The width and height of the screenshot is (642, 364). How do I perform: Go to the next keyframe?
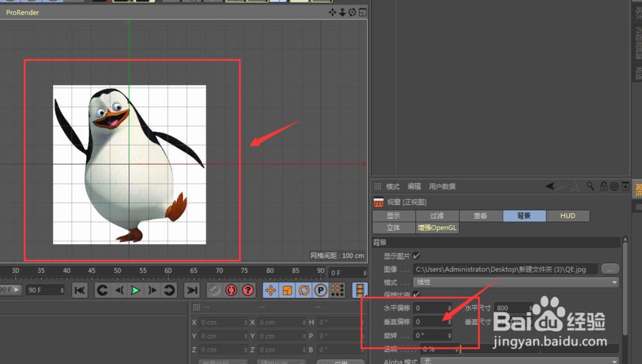169,290
